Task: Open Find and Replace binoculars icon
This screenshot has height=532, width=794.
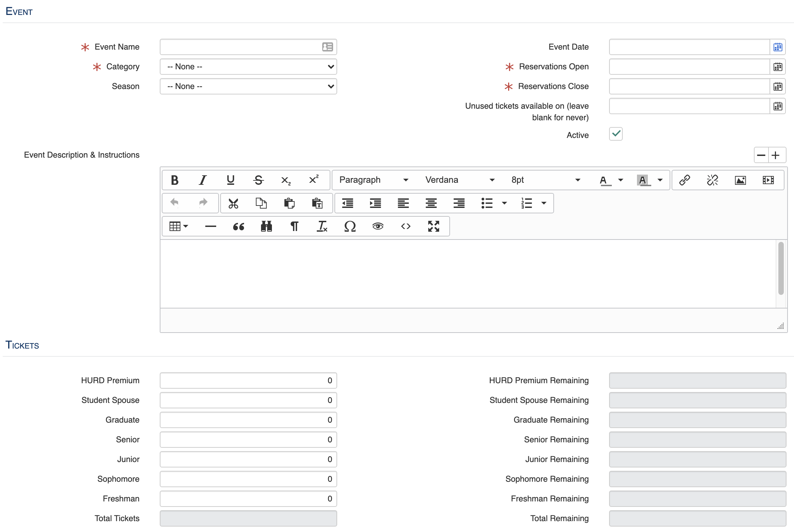Action: point(266,226)
